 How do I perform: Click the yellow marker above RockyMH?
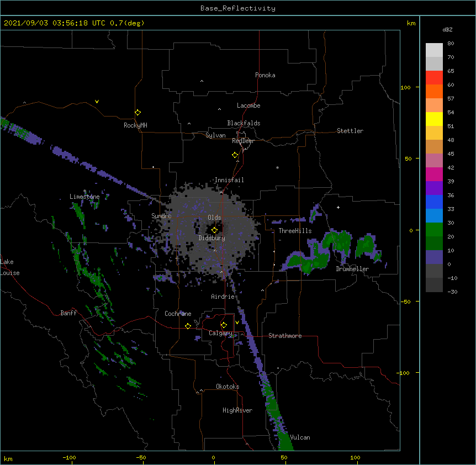pyautogui.click(x=137, y=113)
